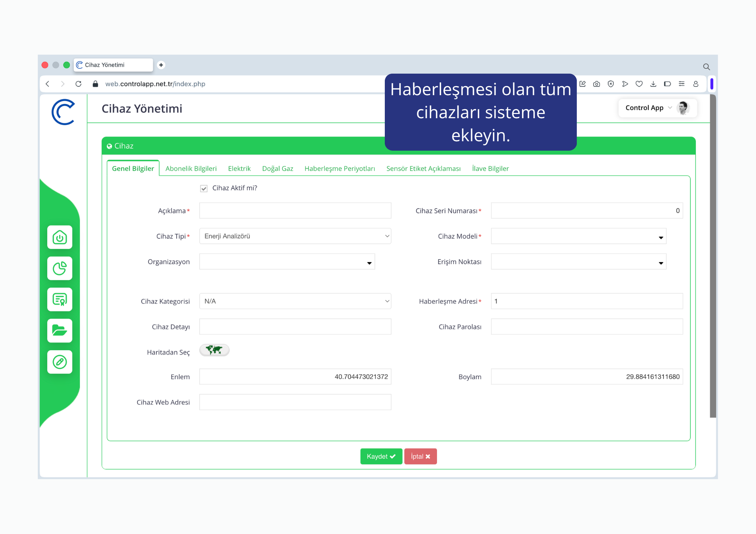
Task: Open the easy setup menu icon
Action: pos(682,84)
